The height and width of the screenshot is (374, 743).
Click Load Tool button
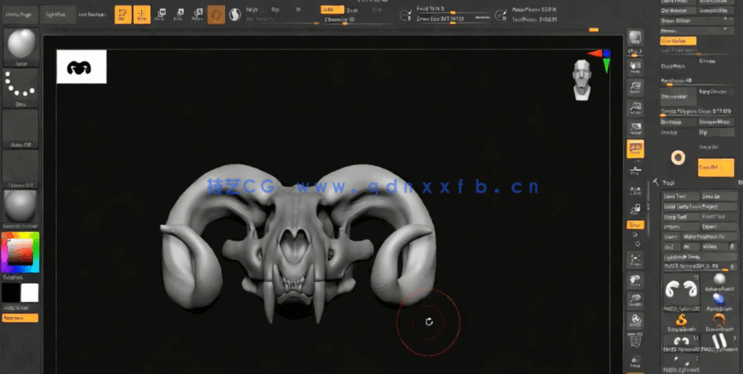pyautogui.click(x=680, y=196)
